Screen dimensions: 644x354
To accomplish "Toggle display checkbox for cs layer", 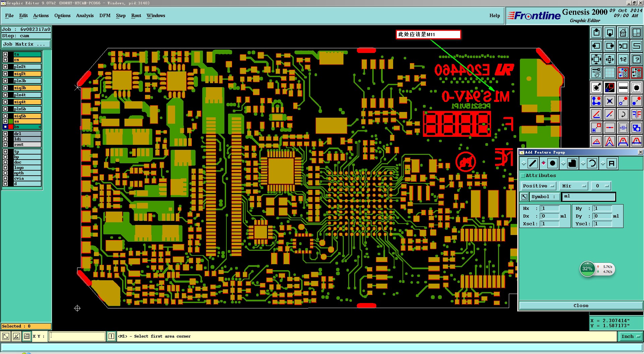I will 5,60.
